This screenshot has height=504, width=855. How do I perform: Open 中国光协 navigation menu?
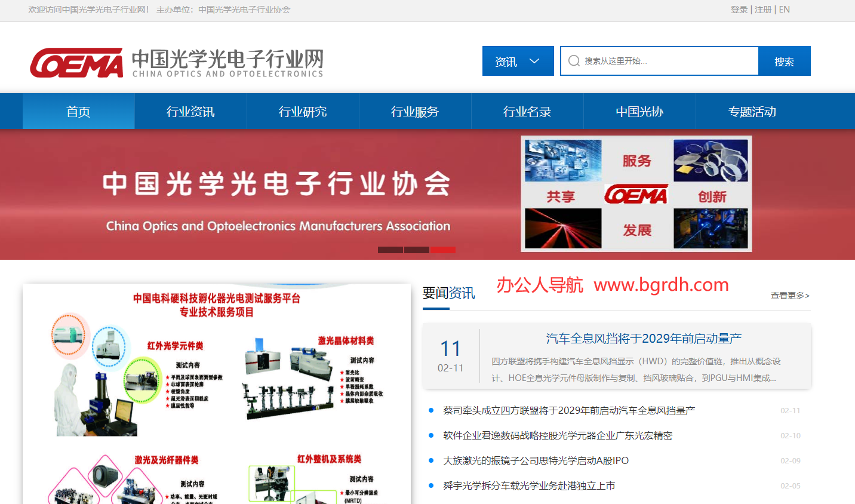click(x=639, y=111)
